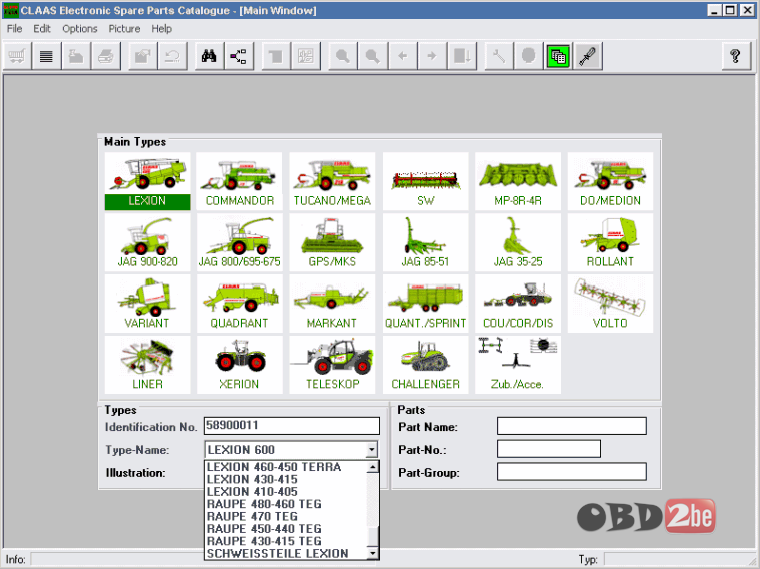
Task: Choose LEXION 430-415 from list
Action: coord(285,479)
